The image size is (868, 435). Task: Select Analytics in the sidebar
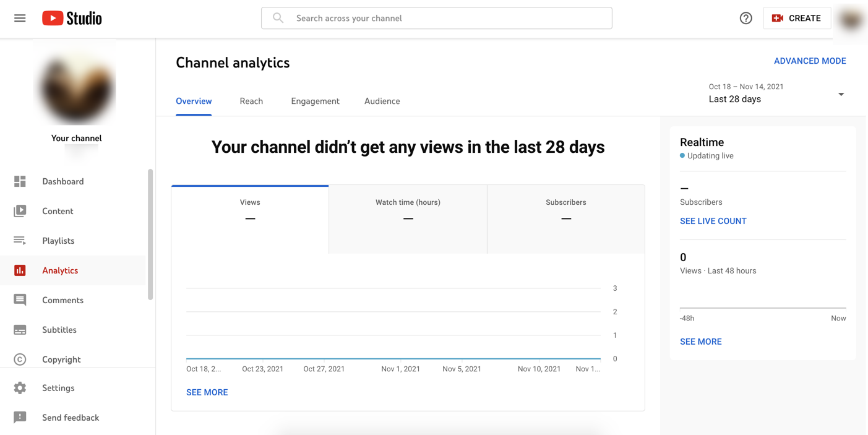coord(73,270)
